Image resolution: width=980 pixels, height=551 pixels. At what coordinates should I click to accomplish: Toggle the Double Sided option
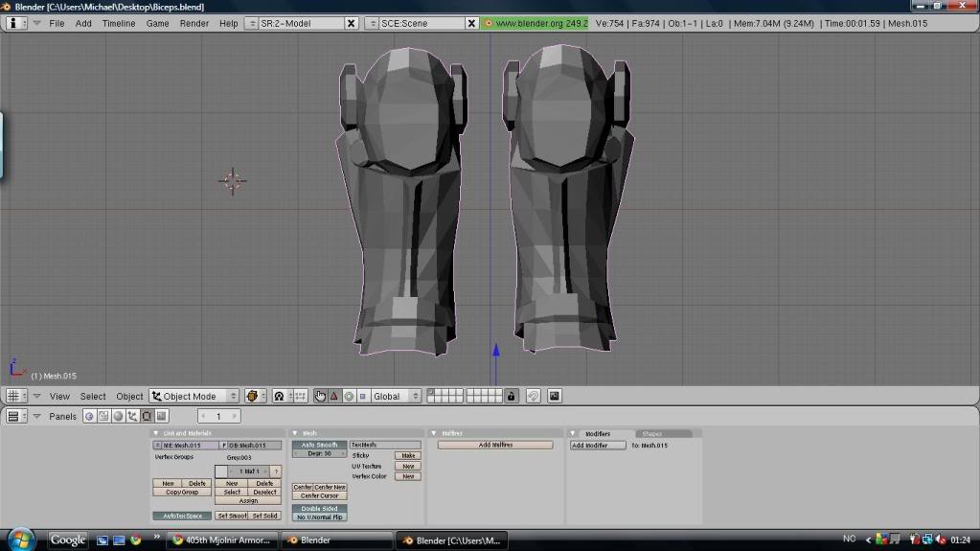click(x=319, y=509)
